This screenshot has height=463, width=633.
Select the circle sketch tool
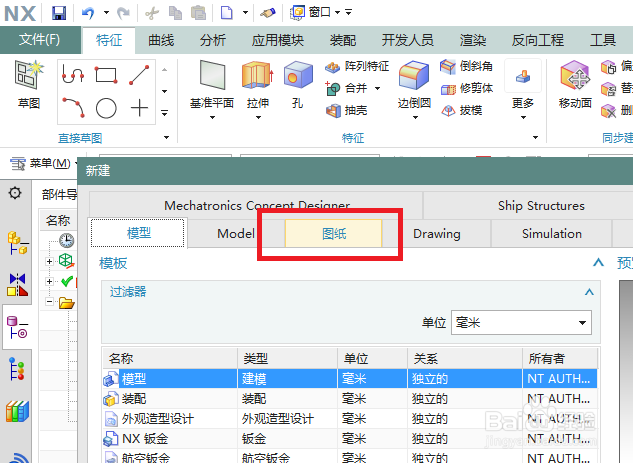(106, 108)
